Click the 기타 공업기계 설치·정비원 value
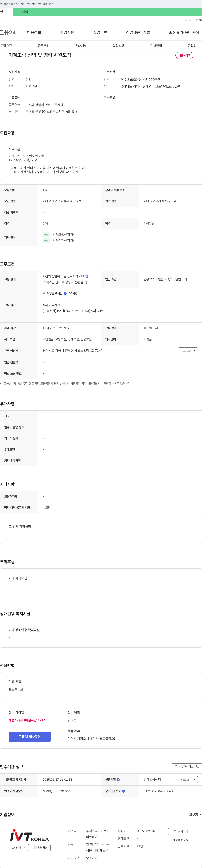This screenshot has height=868, width=202. click(x=160, y=201)
